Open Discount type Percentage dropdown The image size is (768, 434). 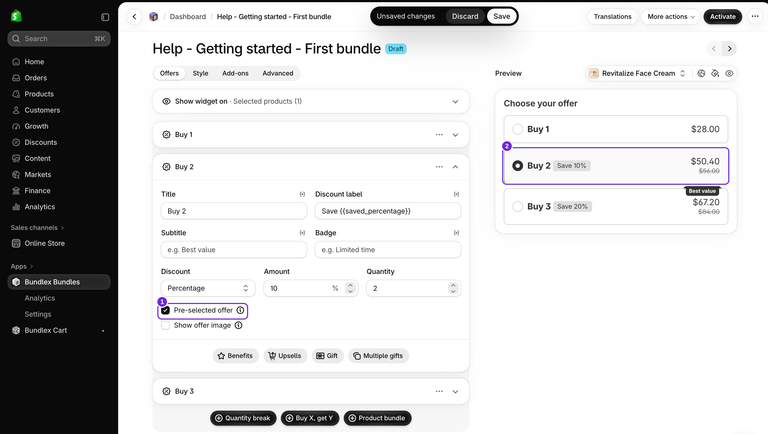208,289
